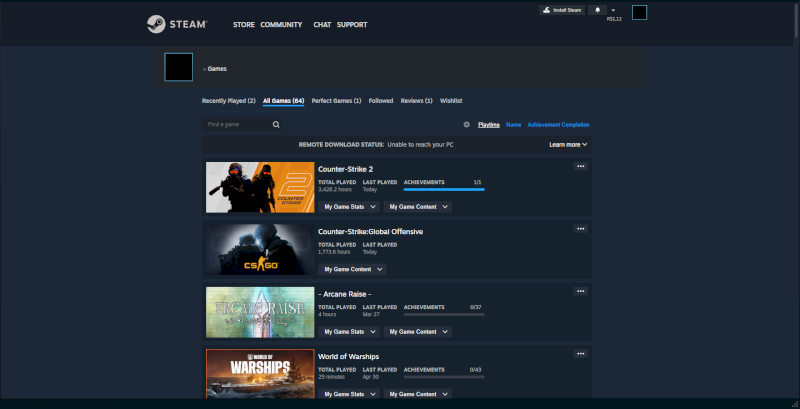The width and height of the screenshot is (800, 409).
Task: Open the three-dot menu for Arcane Raise
Action: 581,291
